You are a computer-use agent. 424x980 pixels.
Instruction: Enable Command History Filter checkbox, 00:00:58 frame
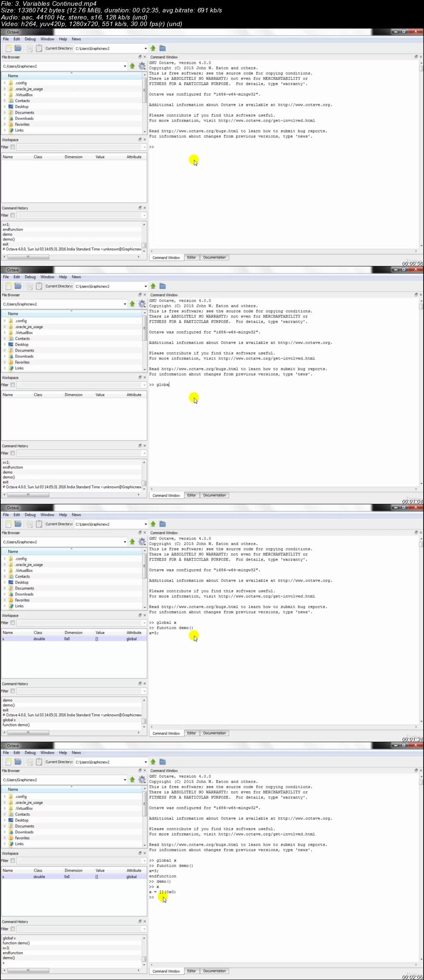coord(12,215)
